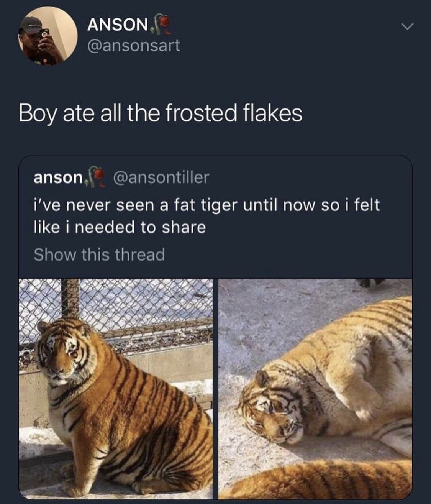This screenshot has height=504, width=431.
Task: Click the phone in the profile selfie
Action: point(45,33)
